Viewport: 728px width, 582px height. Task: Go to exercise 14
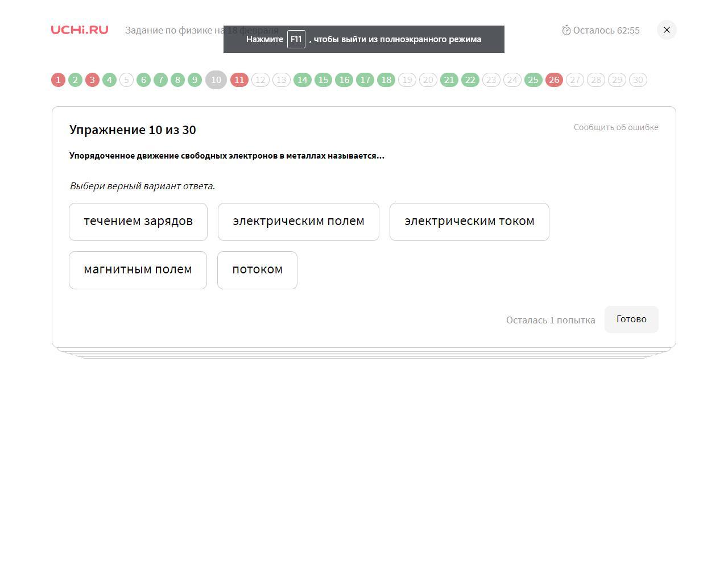pyautogui.click(x=303, y=80)
